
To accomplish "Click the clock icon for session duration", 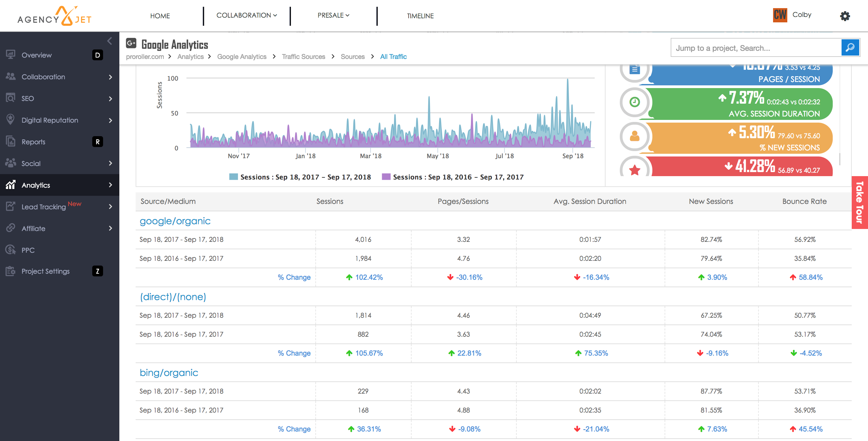I will [x=634, y=102].
